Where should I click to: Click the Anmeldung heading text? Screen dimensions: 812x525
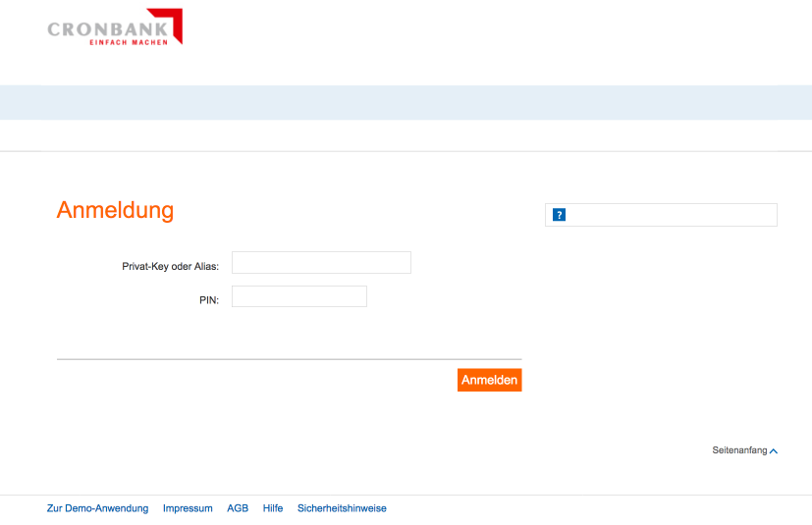coord(115,210)
